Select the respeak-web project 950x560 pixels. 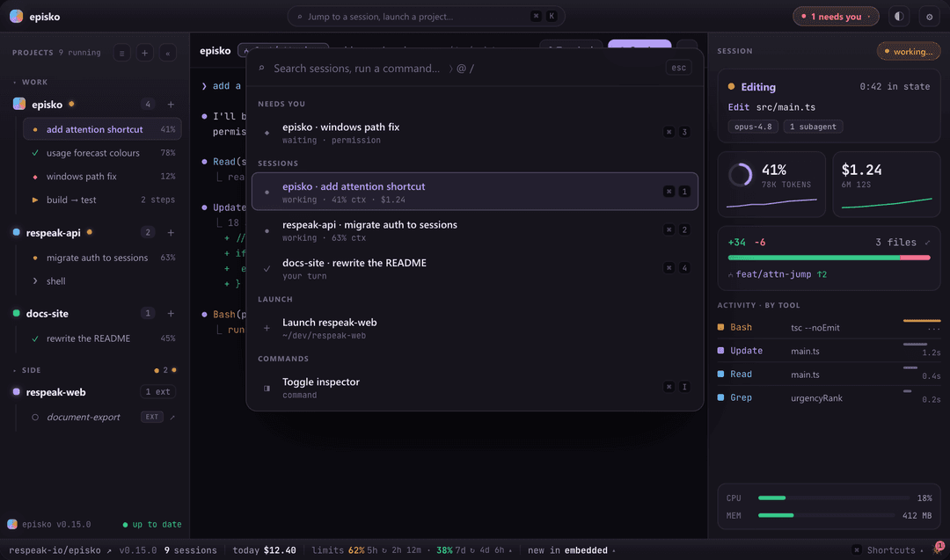55,392
